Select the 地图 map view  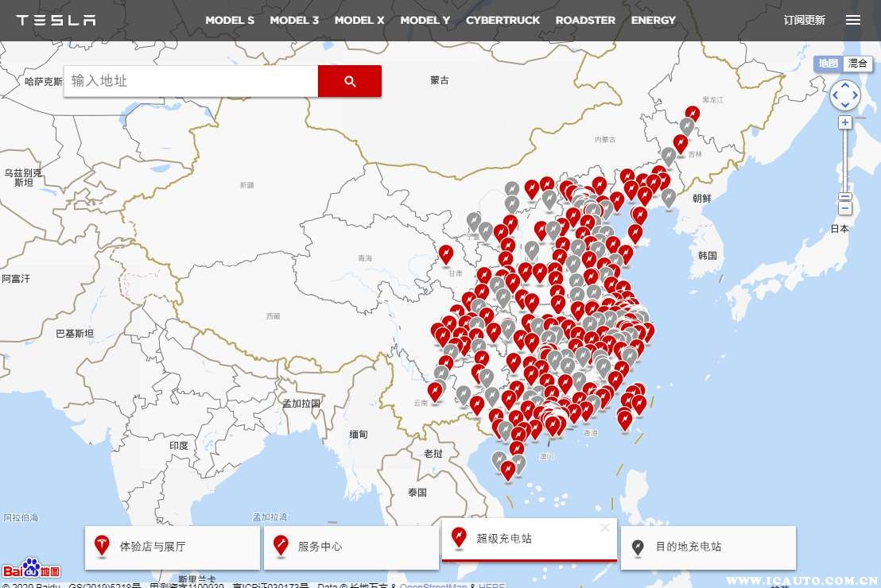click(x=828, y=64)
